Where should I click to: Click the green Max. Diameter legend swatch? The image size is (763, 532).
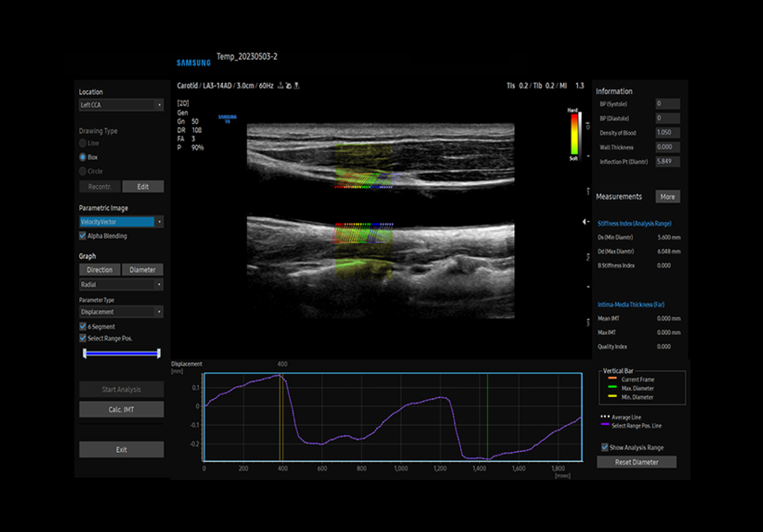click(612, 387)
